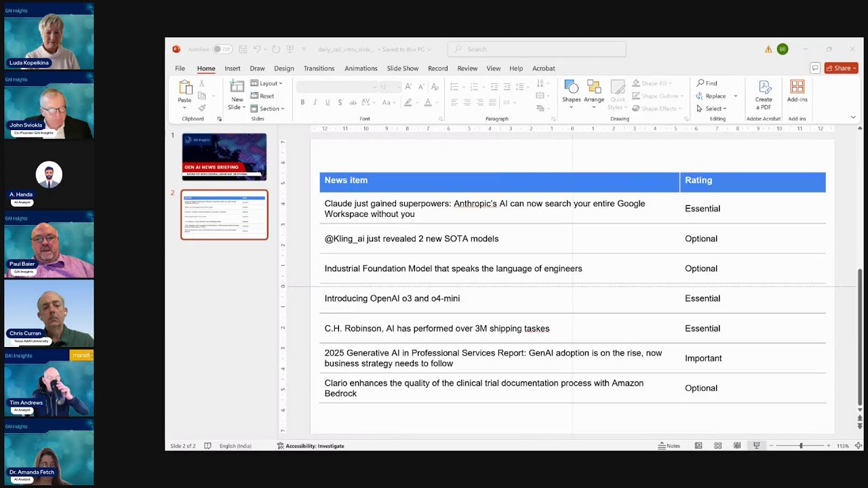Viewport: 868px width, 488px height.
Task: Click the Save floppy disk icon
Action: (x=243, y=49)
